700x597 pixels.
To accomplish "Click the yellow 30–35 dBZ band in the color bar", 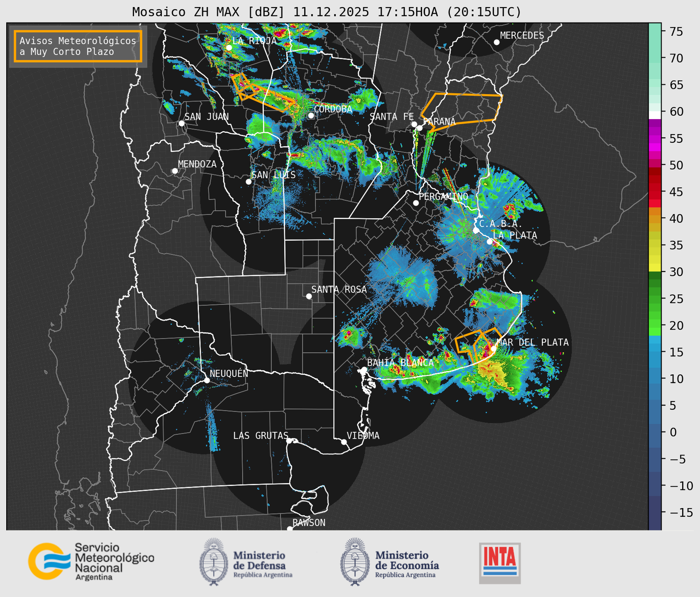I will coord(655,259).
